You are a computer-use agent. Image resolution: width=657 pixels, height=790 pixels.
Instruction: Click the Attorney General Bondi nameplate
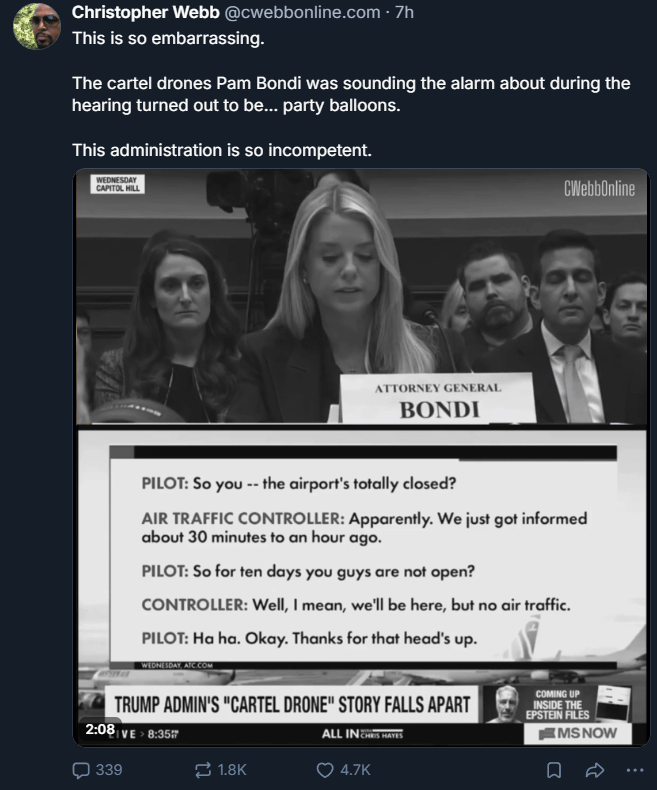pyautogui.click(x=438, y=399)
